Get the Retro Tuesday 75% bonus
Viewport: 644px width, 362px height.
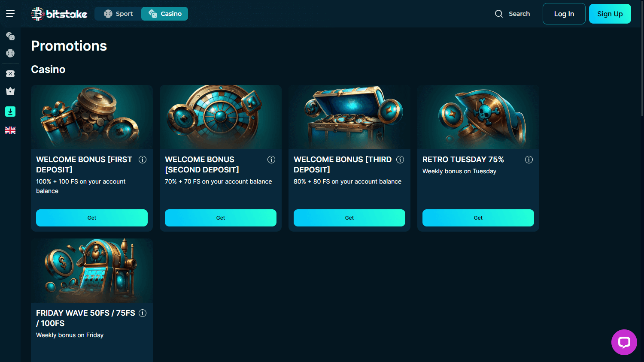(478, 217)
